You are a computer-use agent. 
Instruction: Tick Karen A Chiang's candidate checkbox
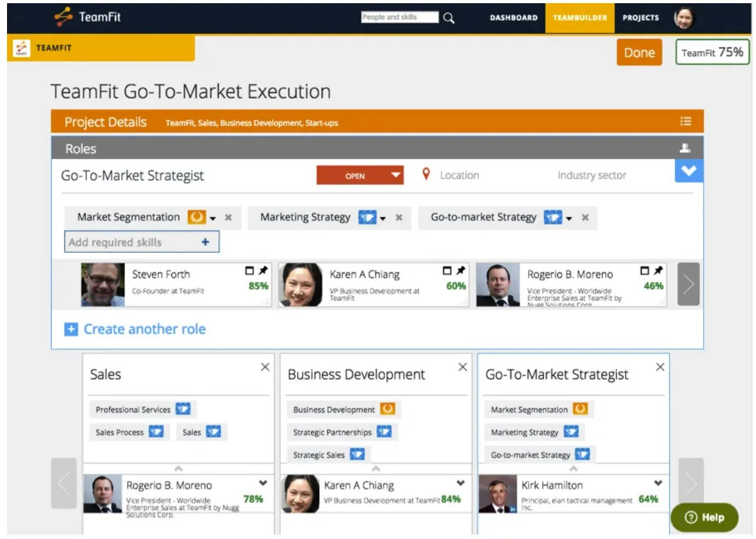click(447, 271)
